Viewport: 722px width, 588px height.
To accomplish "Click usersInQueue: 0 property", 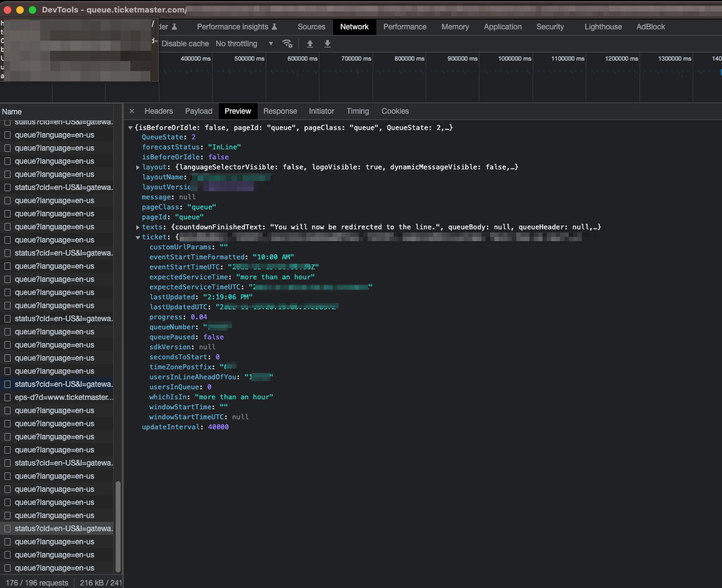I will 180,387.
